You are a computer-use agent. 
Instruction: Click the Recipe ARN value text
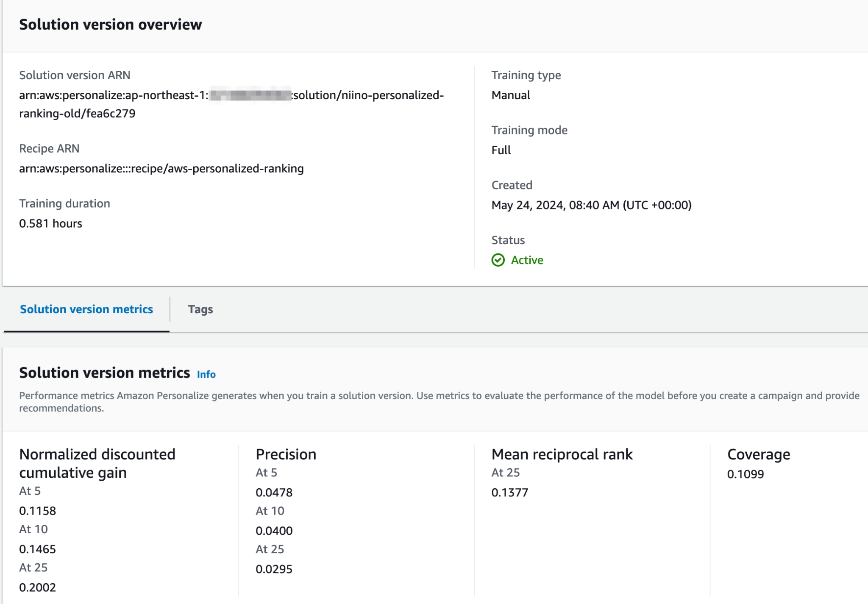tap(161, 169)
